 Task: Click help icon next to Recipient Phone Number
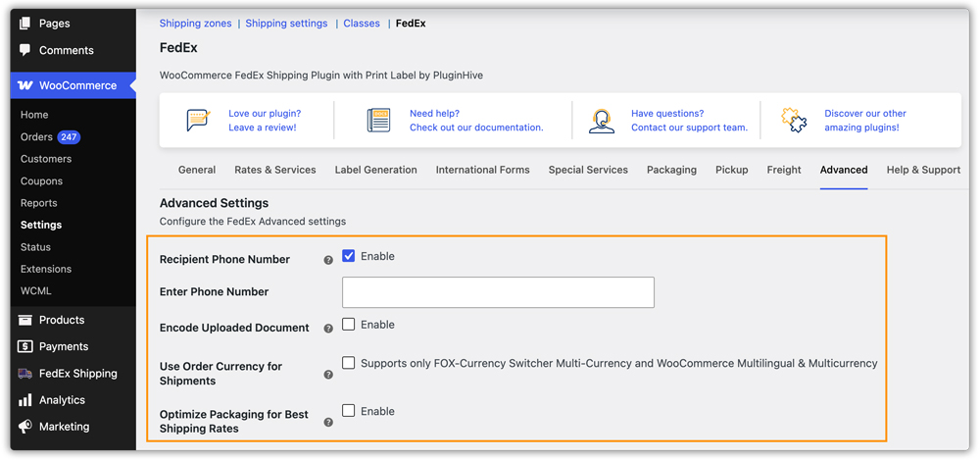pos(328,260)
